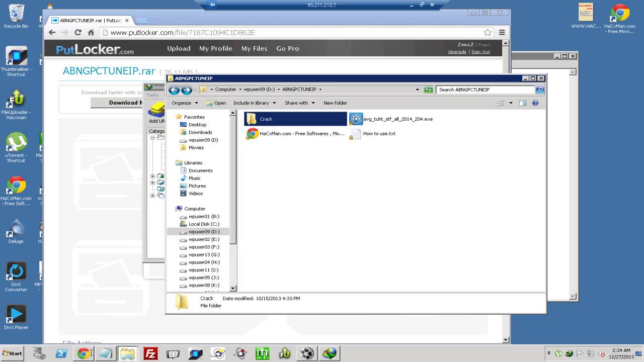Click My Files in the PutLocker nav
The height and width of the screenshot is (362, 644).
click(x=254, y=48)
